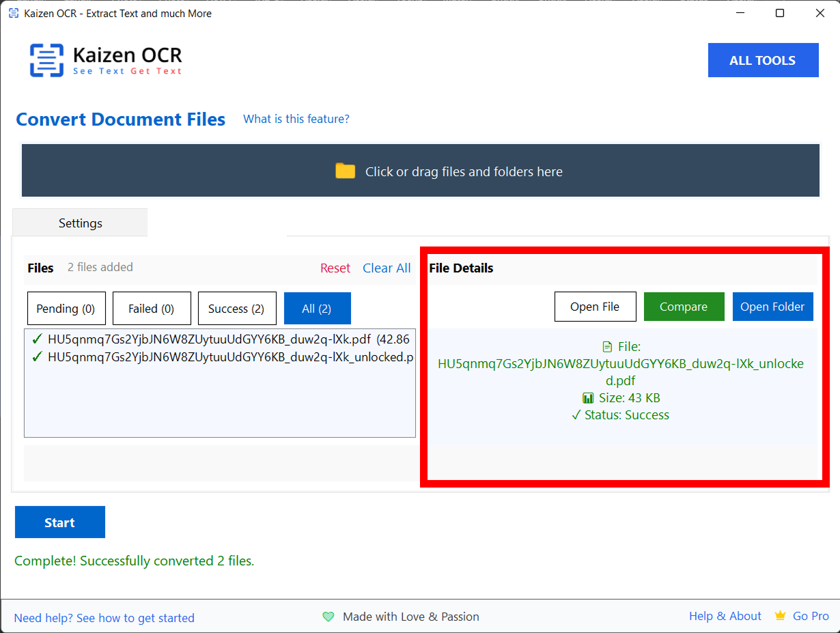Click the red Reset link
Image resolution: width=840 pixels, height=633 pixels.
tap(335, 268)
